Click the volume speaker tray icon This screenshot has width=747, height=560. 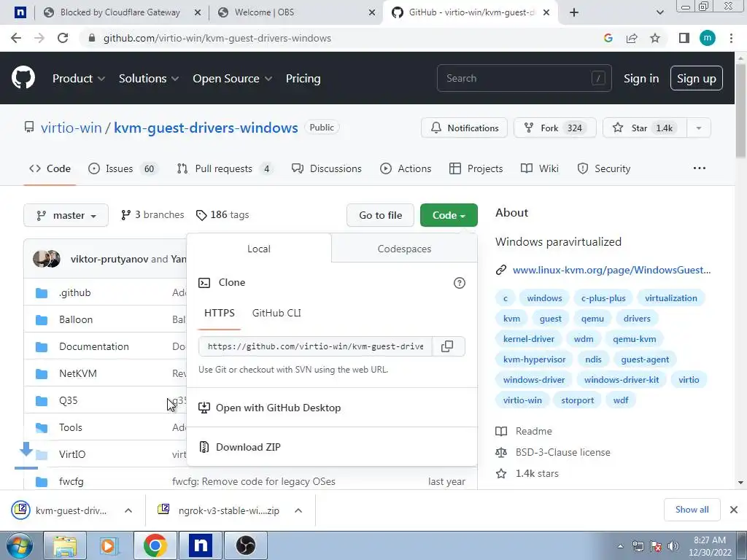pyautogui.click(x=673, y=546)
